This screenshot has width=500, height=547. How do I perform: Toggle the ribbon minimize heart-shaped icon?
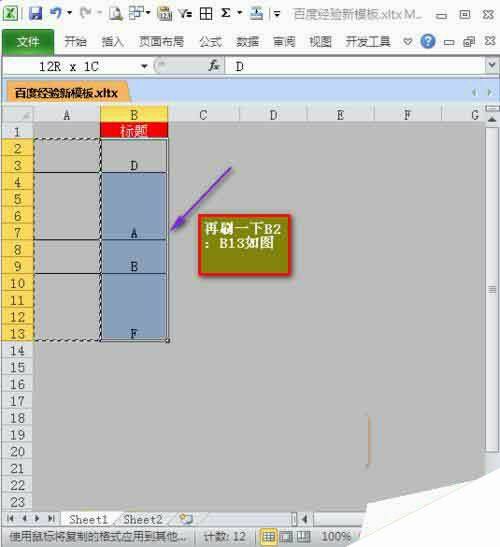(408, 42)
